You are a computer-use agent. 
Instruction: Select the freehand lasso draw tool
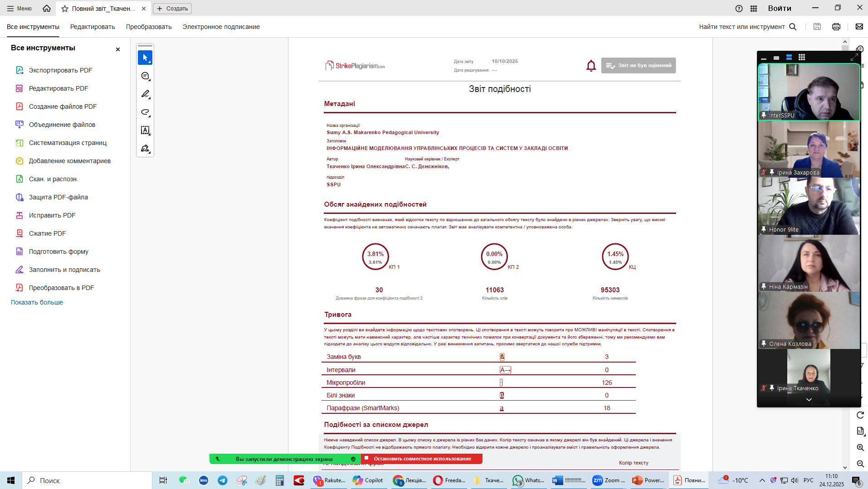145,112
